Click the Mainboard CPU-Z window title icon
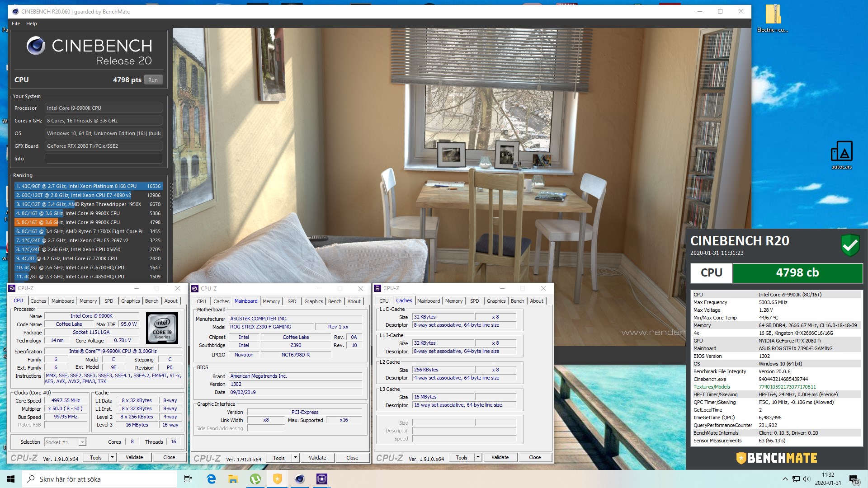Screen dimensions: 868x488 pos(195,288)
